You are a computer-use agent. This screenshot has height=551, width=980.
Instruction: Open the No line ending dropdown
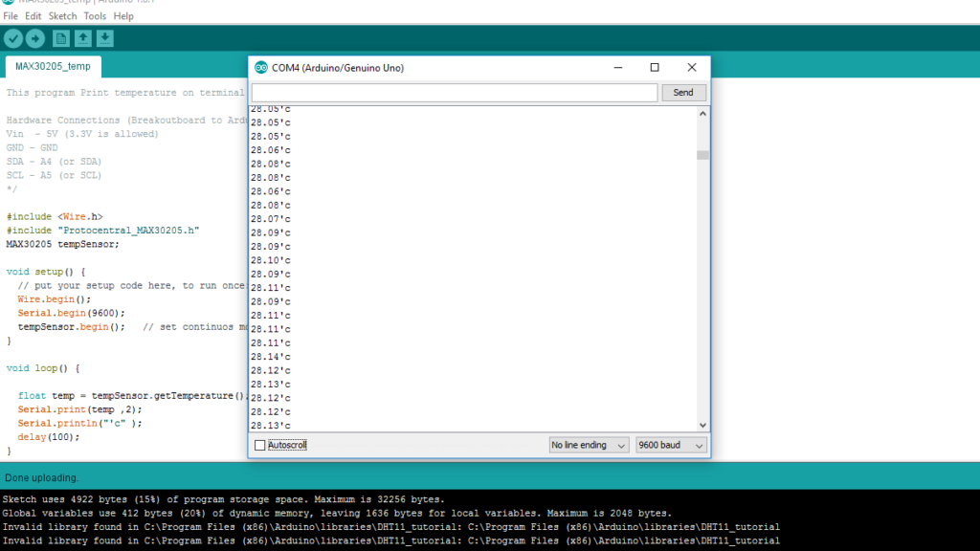click(589, 446)
